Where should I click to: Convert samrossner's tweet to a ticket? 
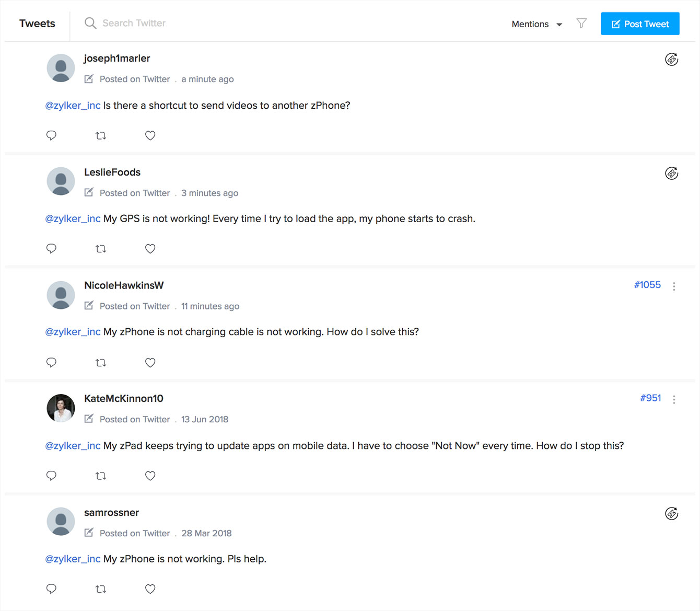[x=671, y=514]
